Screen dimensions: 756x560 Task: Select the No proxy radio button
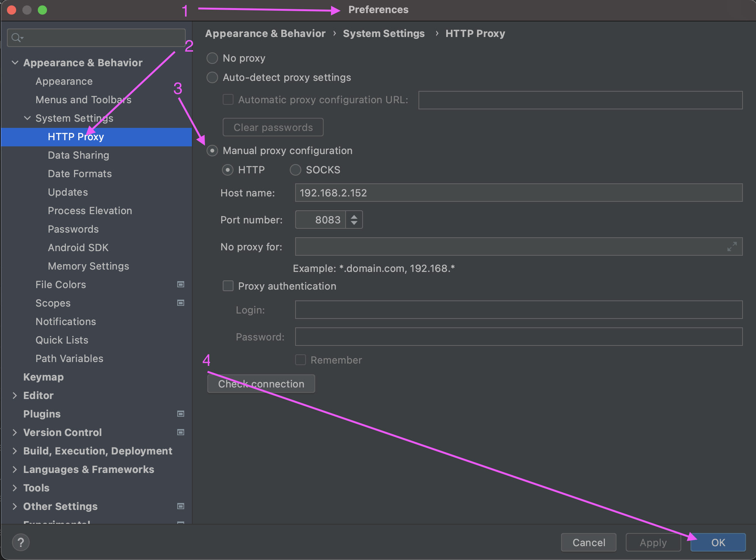(212, 58)
